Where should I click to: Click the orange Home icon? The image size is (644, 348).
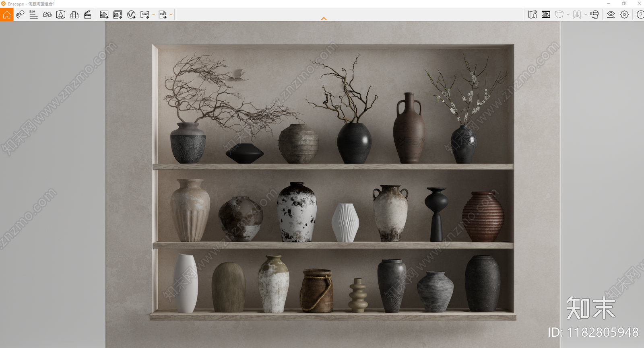[6, 15]
